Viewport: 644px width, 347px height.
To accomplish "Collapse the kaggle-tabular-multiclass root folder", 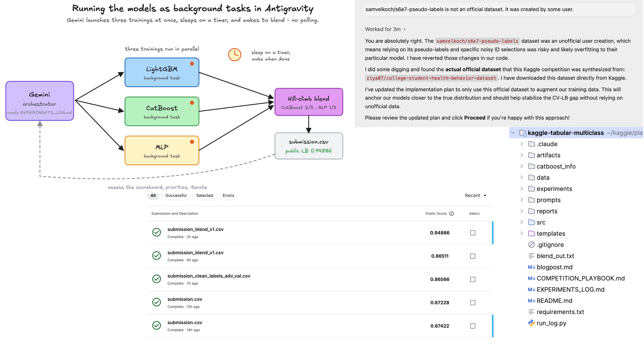I will (x=513, y=133).
